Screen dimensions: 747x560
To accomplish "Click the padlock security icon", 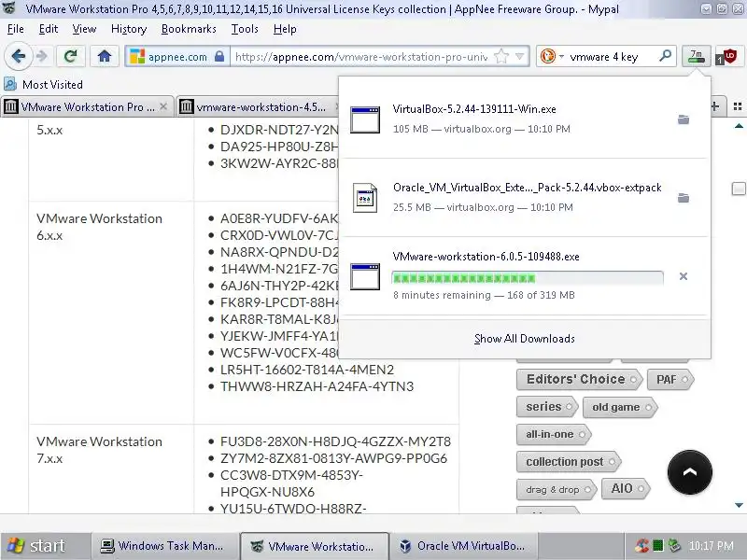I will 219,56.
